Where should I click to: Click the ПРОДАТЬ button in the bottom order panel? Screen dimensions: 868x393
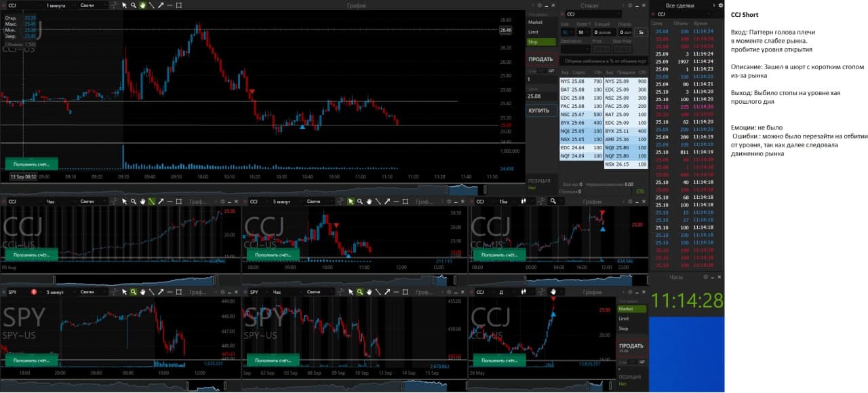pos(631,347)
